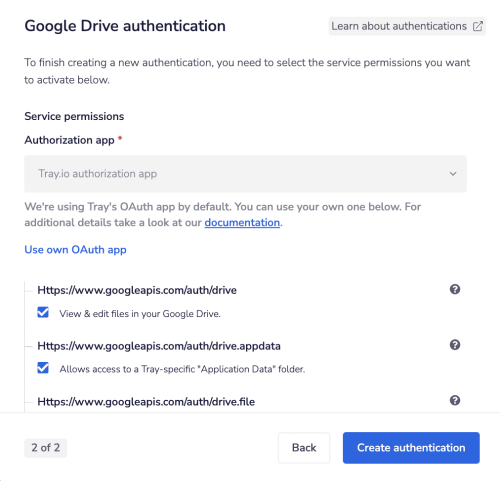Select Use own OAuth app
Viewport: 500px width, 481px height.
click(75, 250)
